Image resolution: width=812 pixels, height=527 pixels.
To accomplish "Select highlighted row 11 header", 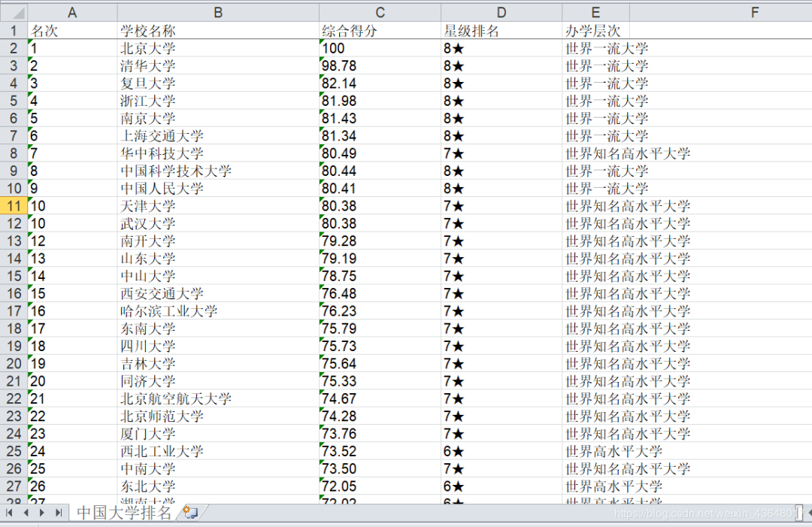I will 14,206.
